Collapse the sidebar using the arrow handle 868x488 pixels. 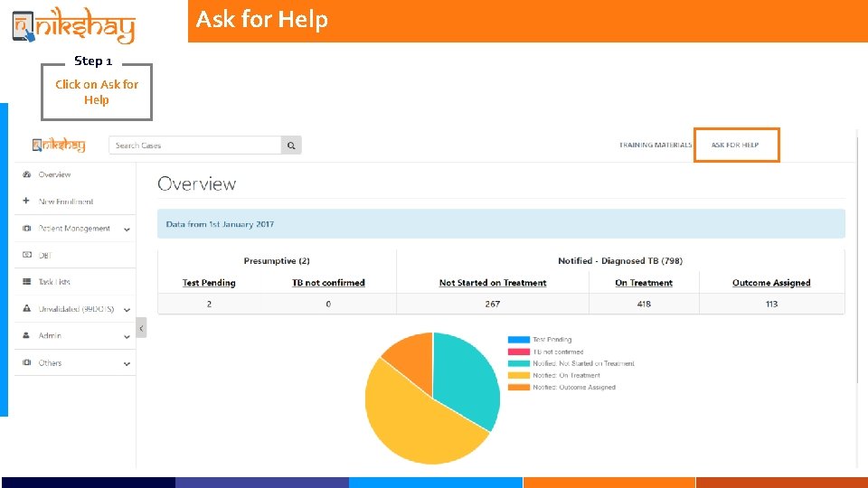(141, 327)
